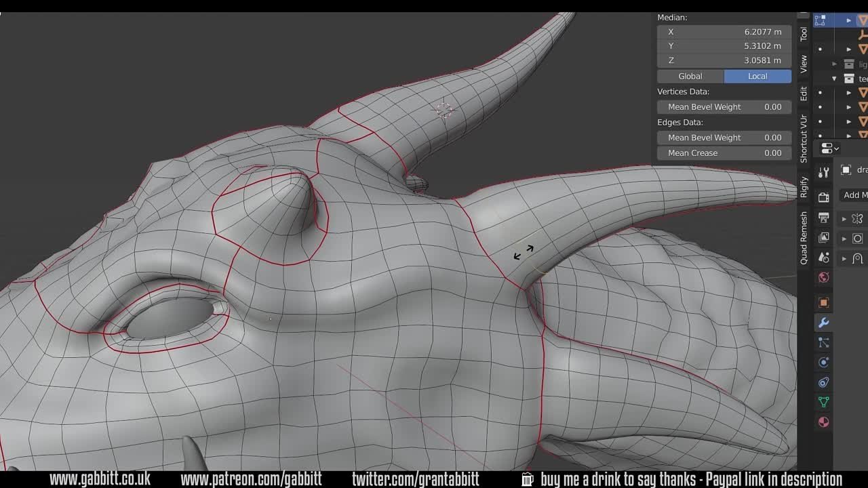The image size is (868, 488).
Task: Open the Material Properties sphere icon
Action: (x=823, y=422)
